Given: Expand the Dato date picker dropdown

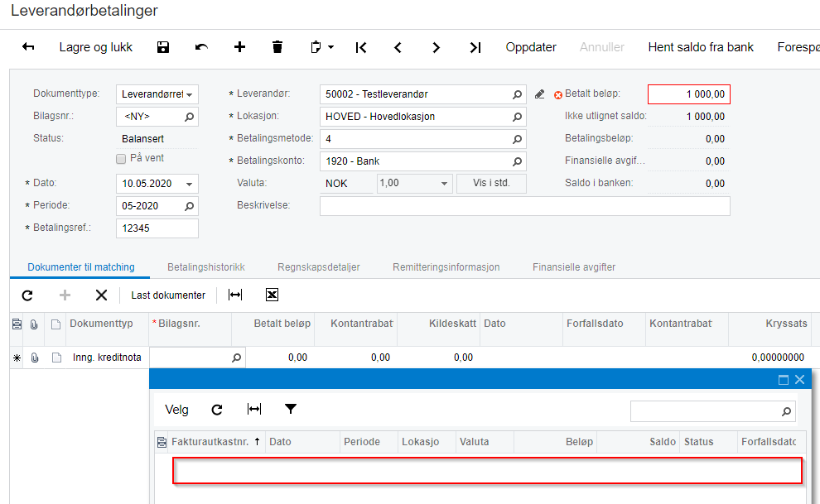Looking at the screenshot, I should (190, 184).
